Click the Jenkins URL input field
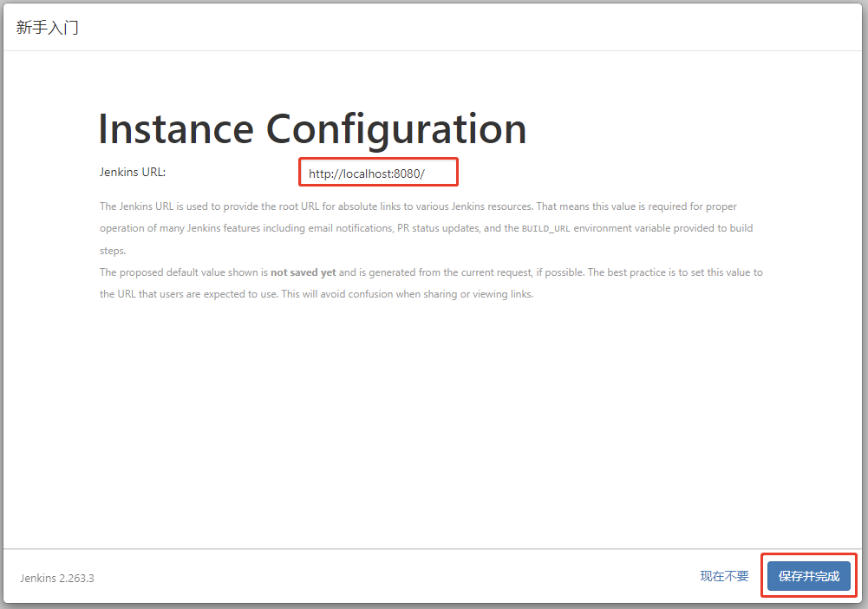This screenshot has height=609, width=868. pos(378,173)
